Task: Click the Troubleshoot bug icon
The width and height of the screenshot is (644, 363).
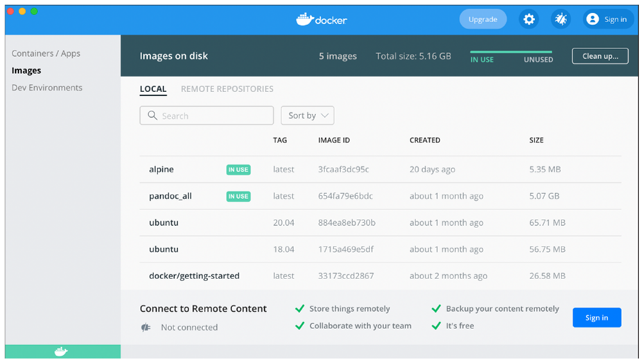Action: (x=561, y=19)
